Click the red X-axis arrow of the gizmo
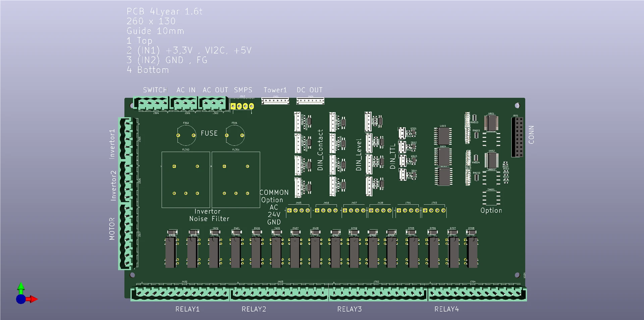644x320 pixels. click(32, 299)
